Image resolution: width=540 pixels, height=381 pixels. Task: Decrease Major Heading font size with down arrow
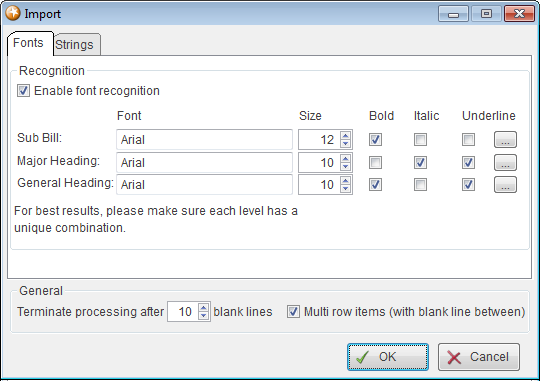[x=345, y=167]
